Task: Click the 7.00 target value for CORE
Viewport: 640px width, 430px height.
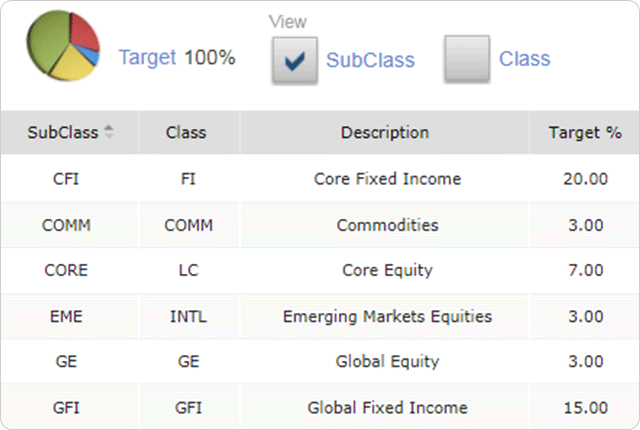Action: click(x=585, y=270)
